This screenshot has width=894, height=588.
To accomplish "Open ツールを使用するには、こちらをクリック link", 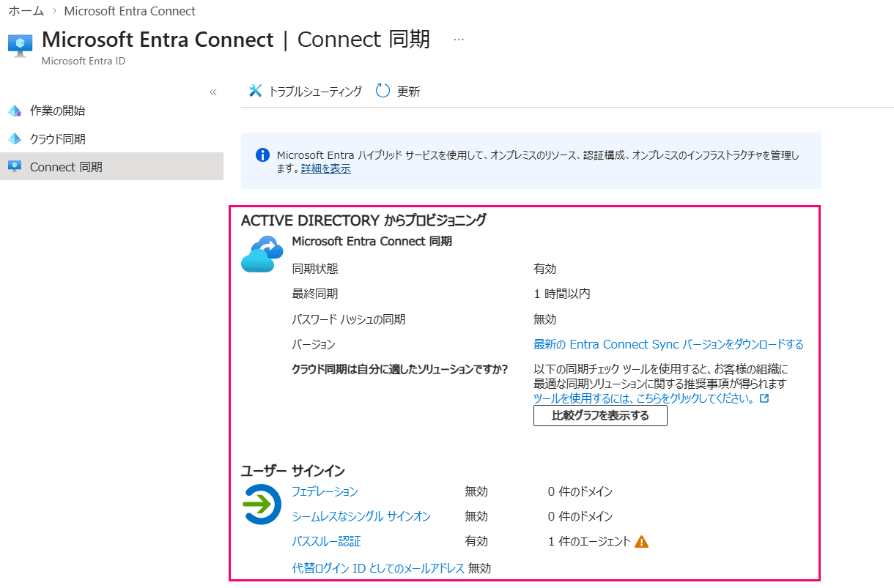I will [x=644, y=398].
